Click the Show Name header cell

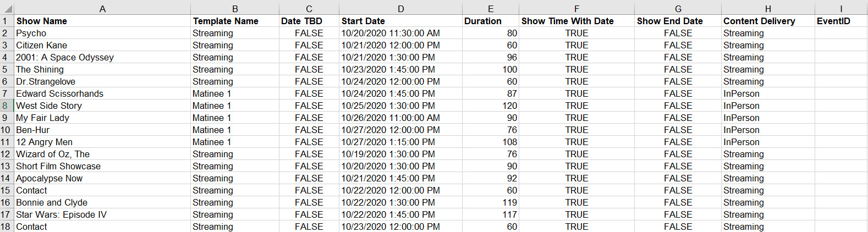(102, 21)
